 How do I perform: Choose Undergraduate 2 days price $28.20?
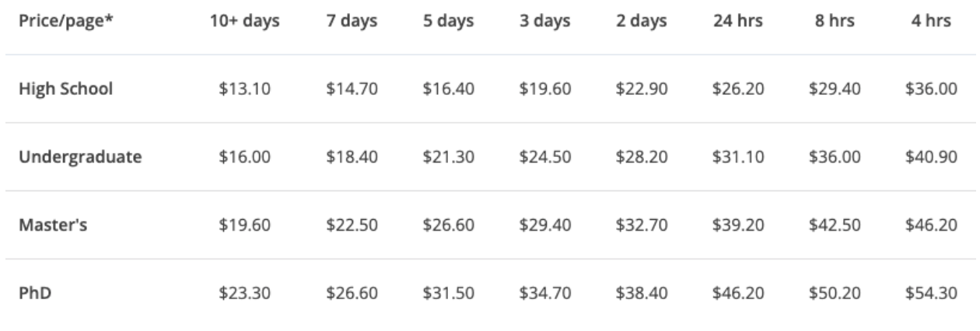point(642,158)
